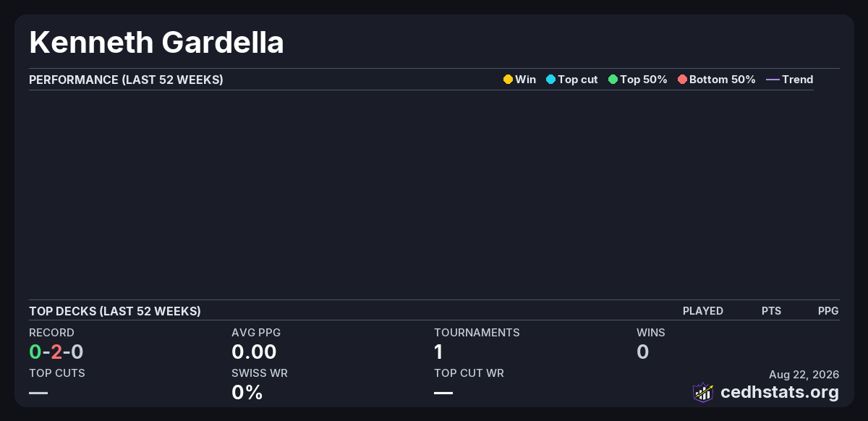The width and height of the screenshot is (868, 421).
Task: Click the Aug 22, 2026 date
Action: [804, 374]
